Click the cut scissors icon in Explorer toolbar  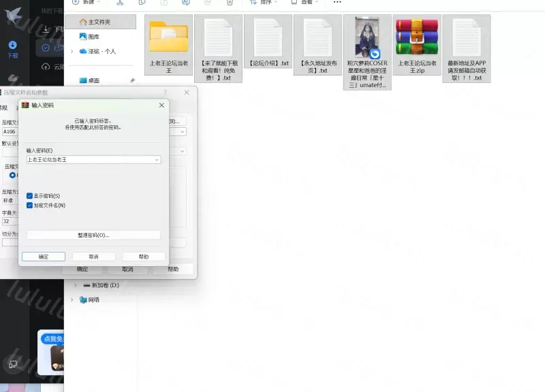(120, 3)
